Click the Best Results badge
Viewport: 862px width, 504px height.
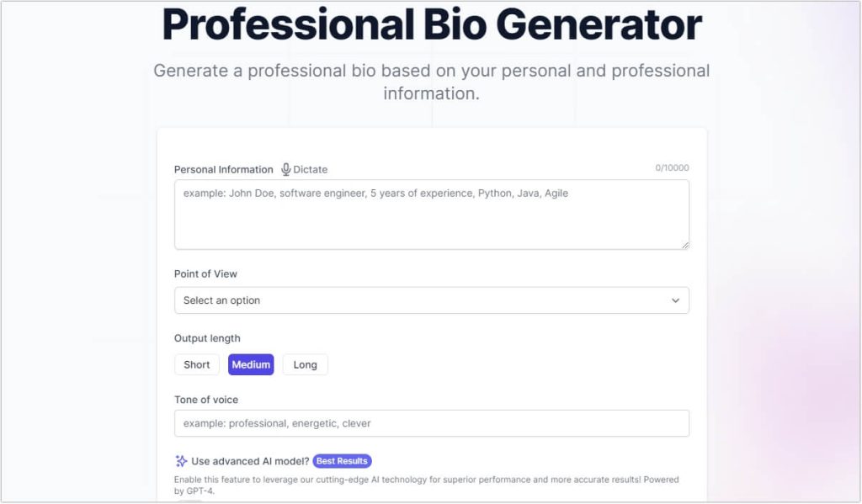coord(342,460)
